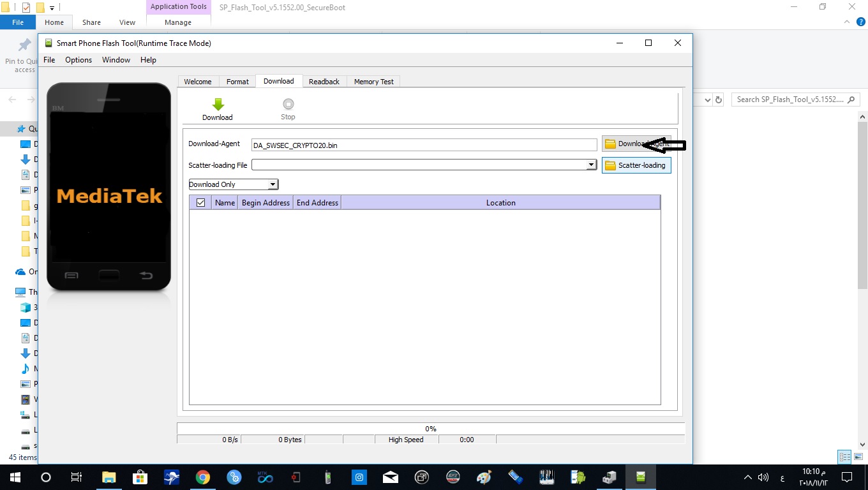Screen dimensions: 868x490
Task: Open Task View on the taskbar
Action: click(77, 477)
